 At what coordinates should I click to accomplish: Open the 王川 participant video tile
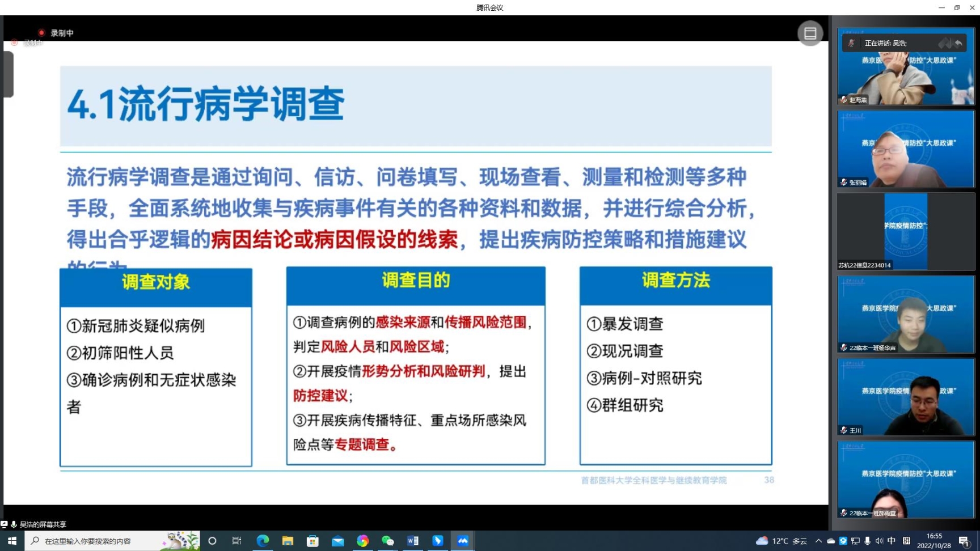pyautogui.click(x=906, y=397)
